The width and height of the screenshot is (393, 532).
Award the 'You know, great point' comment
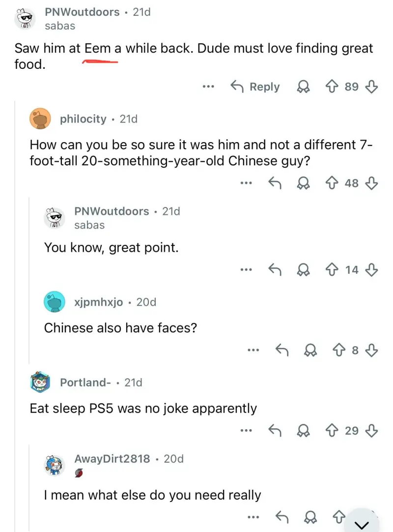[302, 269]
